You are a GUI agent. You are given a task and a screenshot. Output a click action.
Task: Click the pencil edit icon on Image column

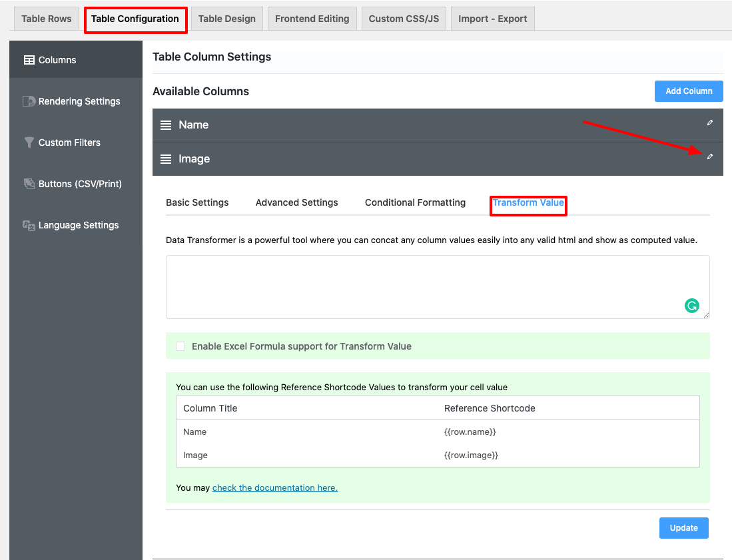[x=709, y=157]
